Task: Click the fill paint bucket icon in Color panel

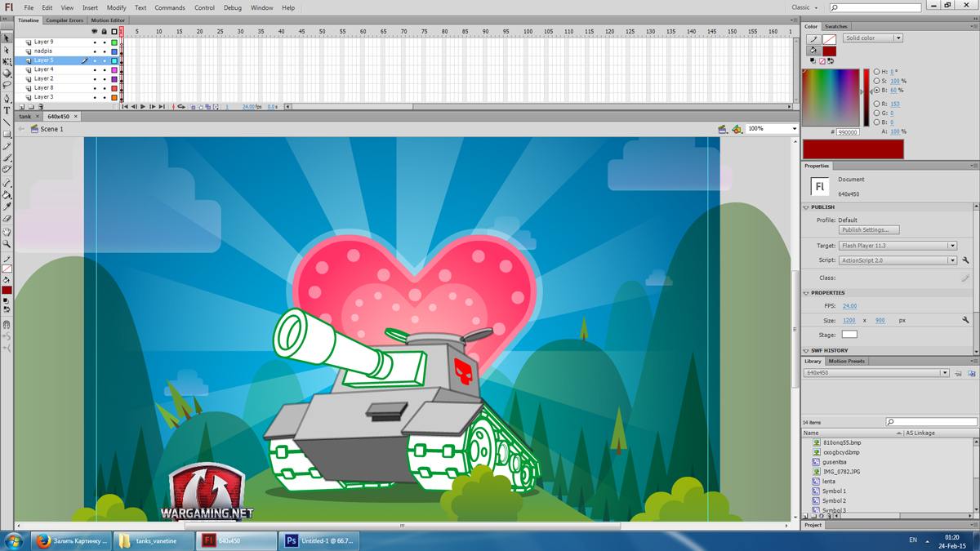Action: (x=813, y=51)
